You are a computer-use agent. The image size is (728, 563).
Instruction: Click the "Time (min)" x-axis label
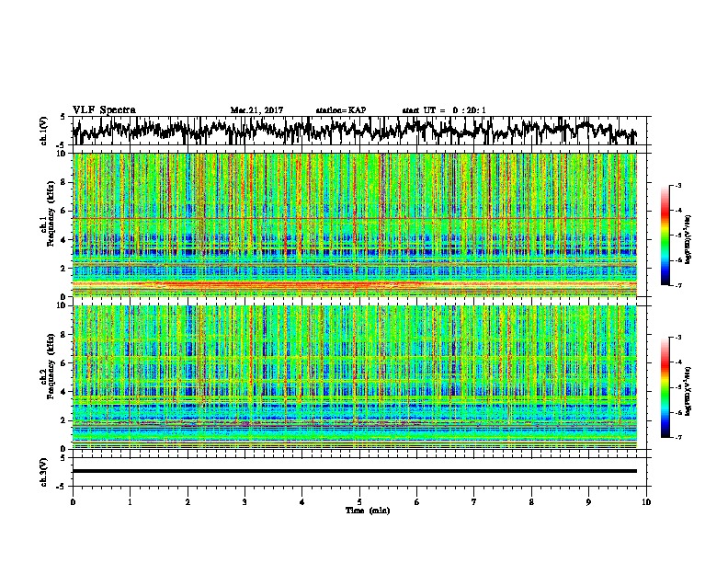(x=368, y=511)
